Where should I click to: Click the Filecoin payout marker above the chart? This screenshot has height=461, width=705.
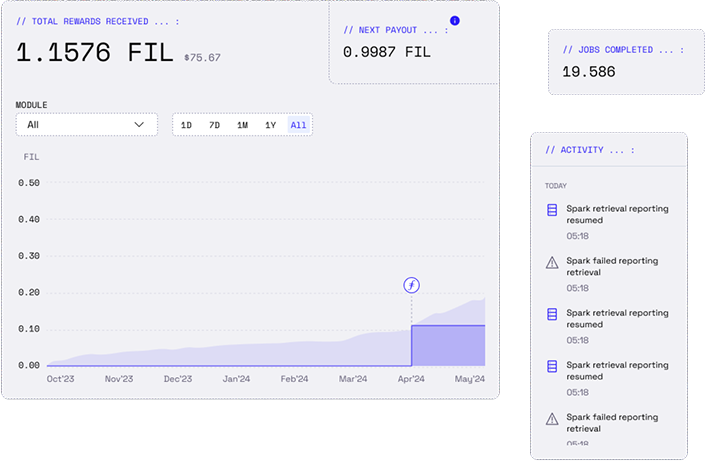click(411, 286)
